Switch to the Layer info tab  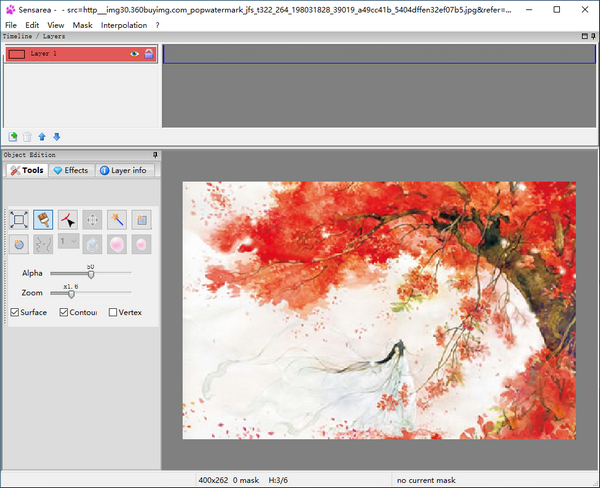click(122, 170)
